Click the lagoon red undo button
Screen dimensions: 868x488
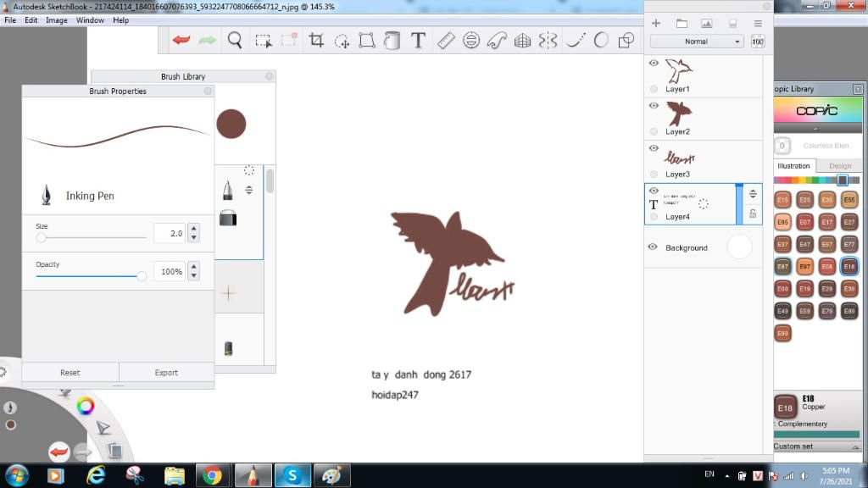pyautogui.click(x=58, y=452)
